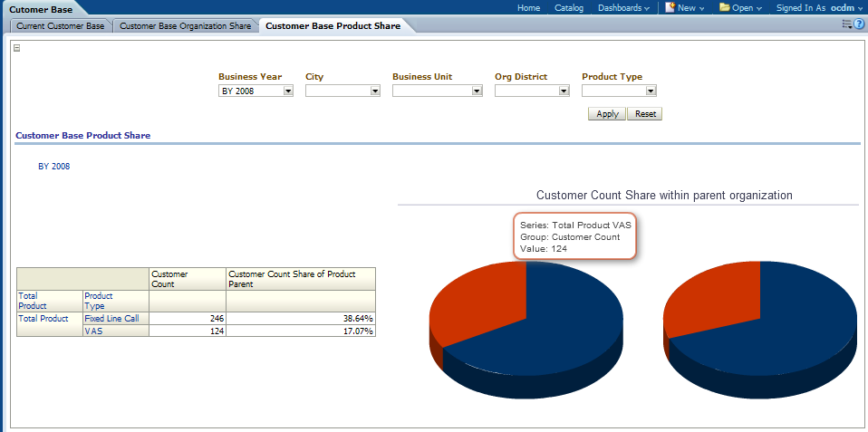Viewport: 868px width, 432px height.
Task: Click the Total Product row link
Action: (43, 319)
